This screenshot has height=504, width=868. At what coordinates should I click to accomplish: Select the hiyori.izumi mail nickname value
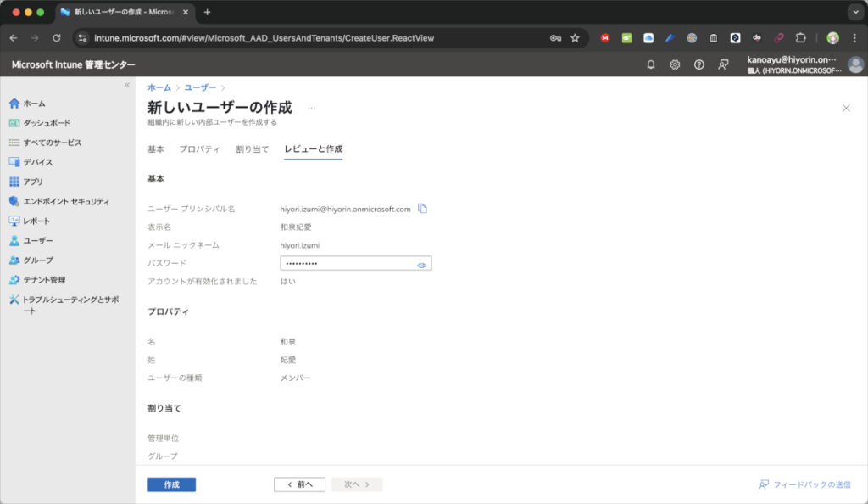(299, 245)
